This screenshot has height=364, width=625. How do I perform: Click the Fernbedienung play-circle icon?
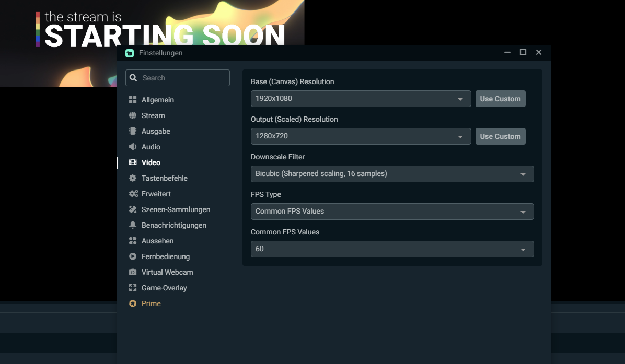133,256
